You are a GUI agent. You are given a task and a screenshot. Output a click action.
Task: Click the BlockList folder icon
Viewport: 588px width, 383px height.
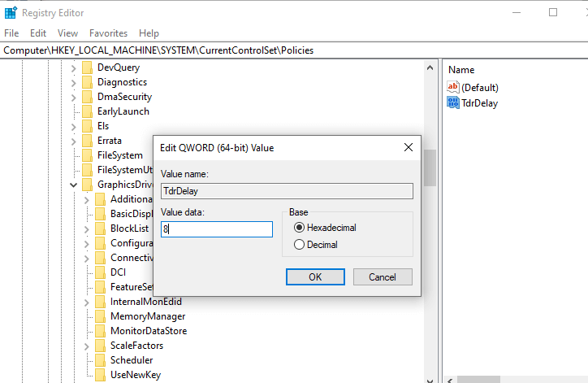[x=100, y=228]
